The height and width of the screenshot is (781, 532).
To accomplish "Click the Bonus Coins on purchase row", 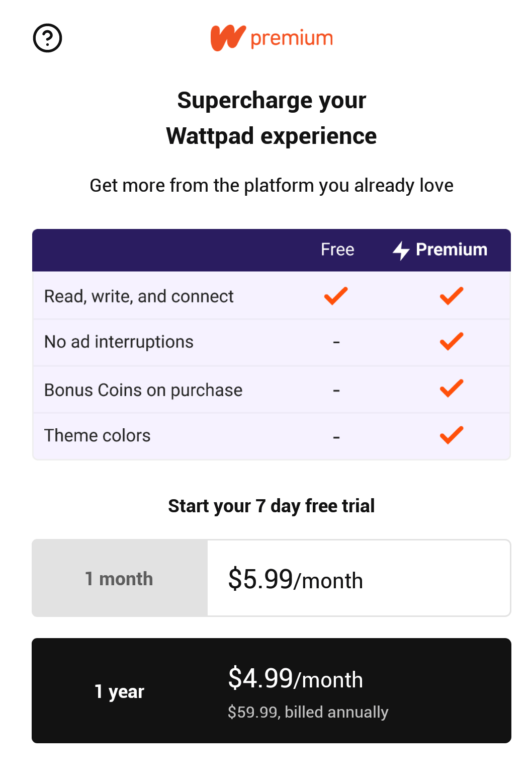I will point(143,390).
